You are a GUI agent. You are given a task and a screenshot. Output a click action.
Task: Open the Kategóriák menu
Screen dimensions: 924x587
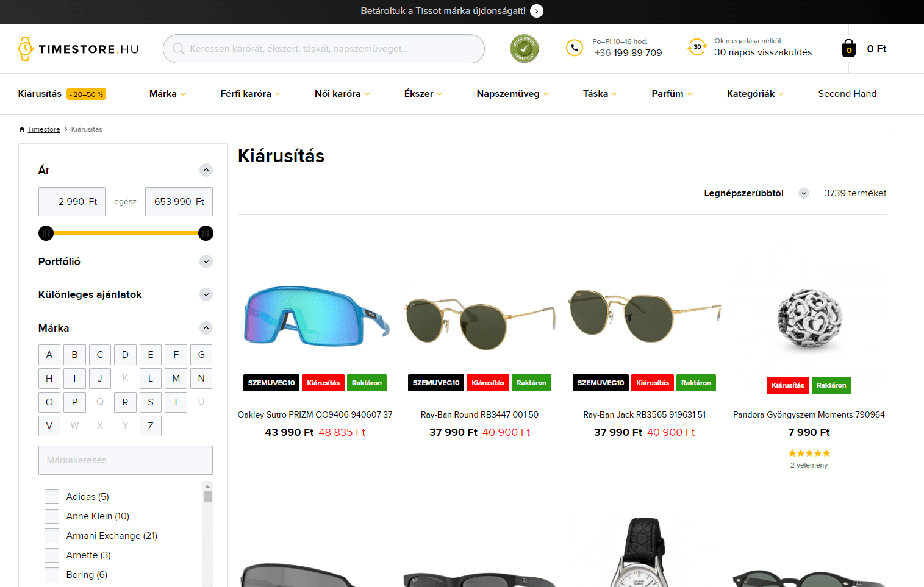[754, 94]
